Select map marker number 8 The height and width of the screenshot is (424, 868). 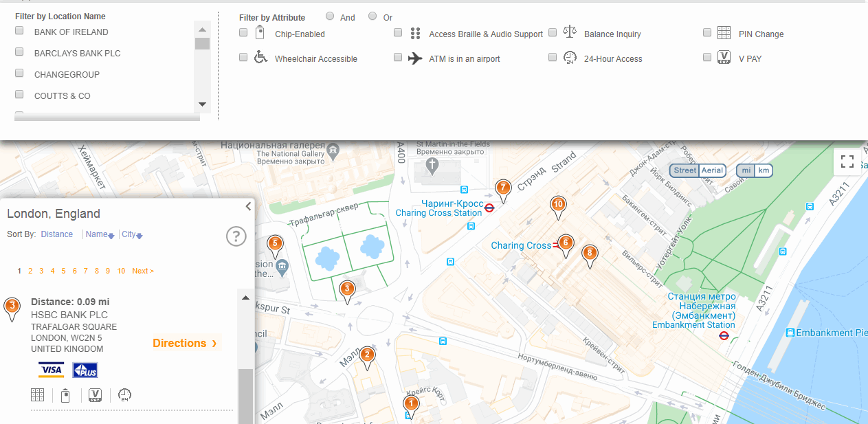point(589,256)
